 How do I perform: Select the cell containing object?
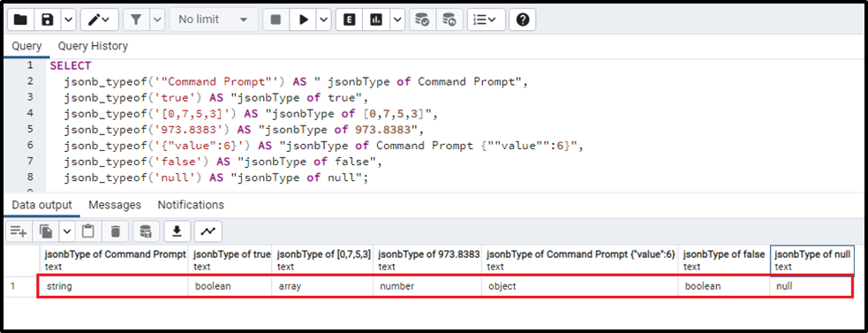coord(580,287)
